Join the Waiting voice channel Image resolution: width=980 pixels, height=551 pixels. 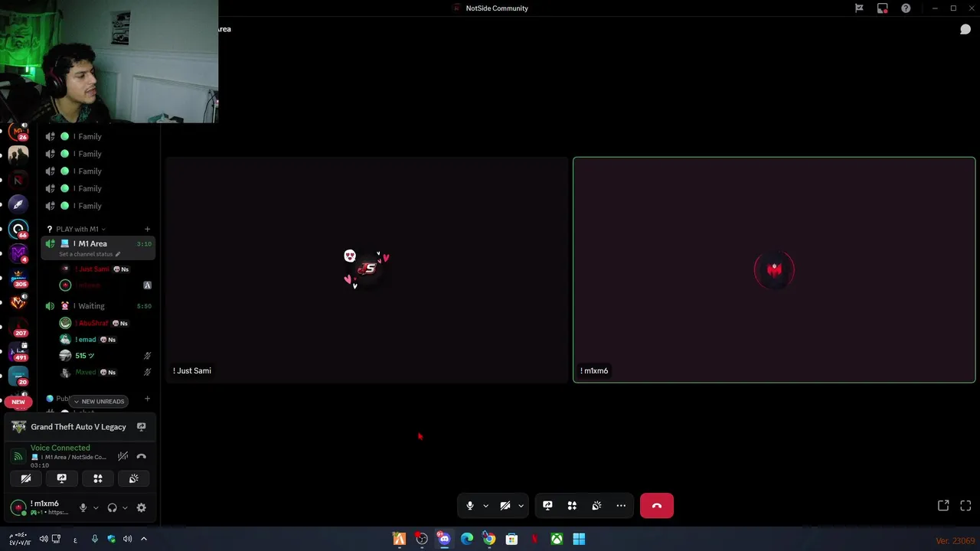click(x=98, y=306)
